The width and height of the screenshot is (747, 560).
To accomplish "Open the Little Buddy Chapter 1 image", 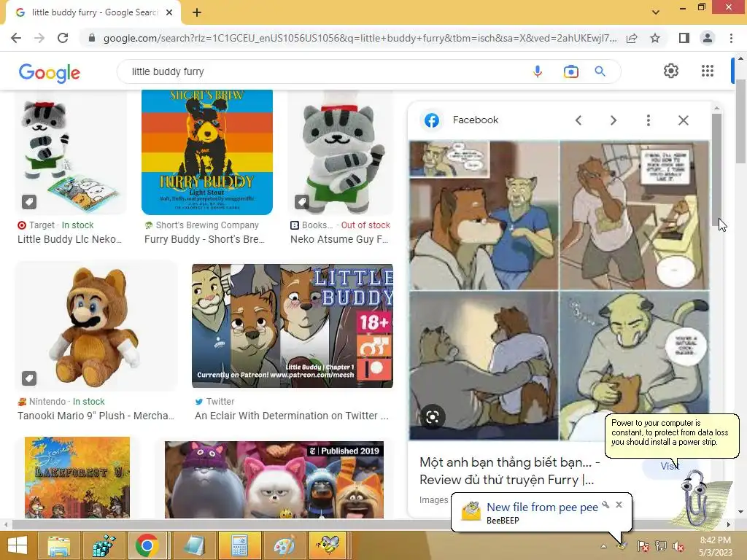I will click(293, 326).
